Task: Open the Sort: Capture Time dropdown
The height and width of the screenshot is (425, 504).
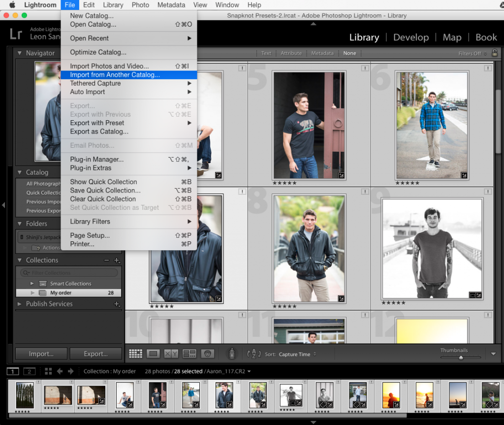Action: 291,354
